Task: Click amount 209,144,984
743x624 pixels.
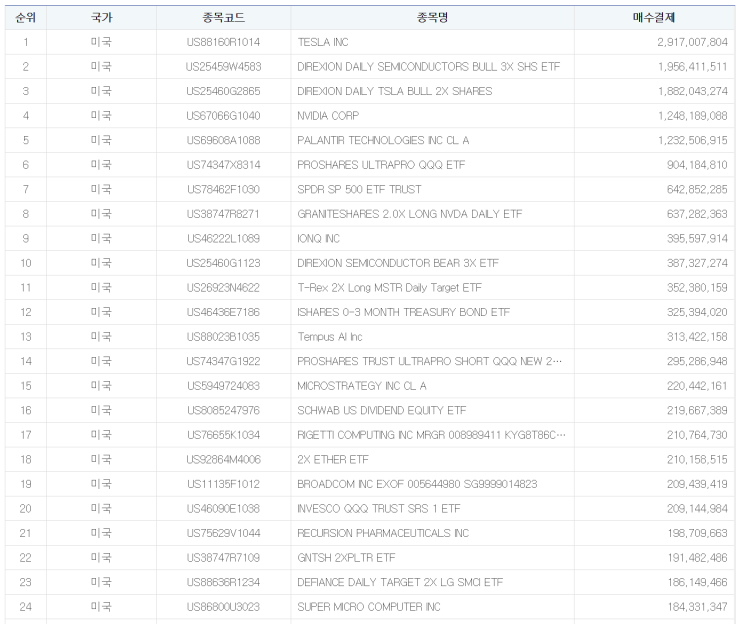Action: click(697, 509)
